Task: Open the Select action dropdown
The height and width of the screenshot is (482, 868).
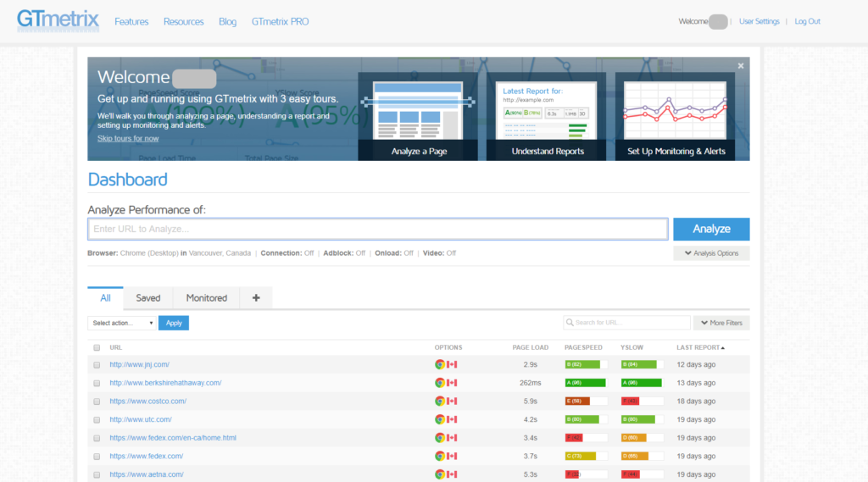Action: point(122,324)
